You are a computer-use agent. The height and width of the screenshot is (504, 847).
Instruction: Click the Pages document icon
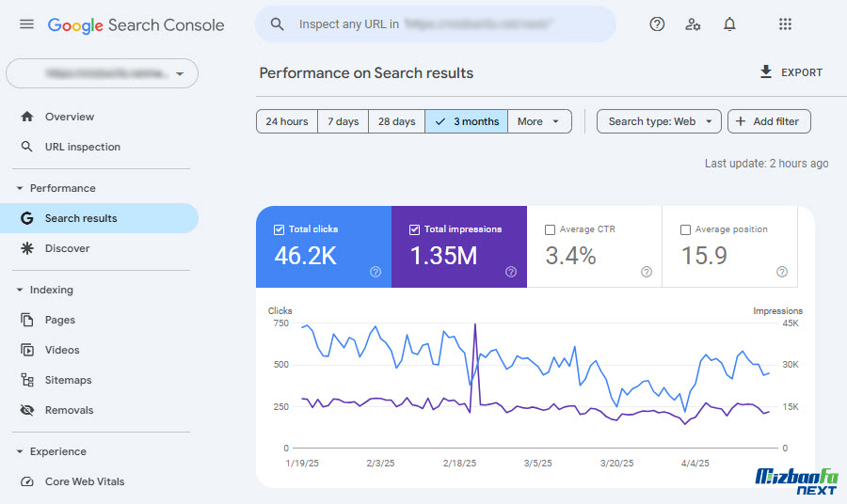coord(27,320)
